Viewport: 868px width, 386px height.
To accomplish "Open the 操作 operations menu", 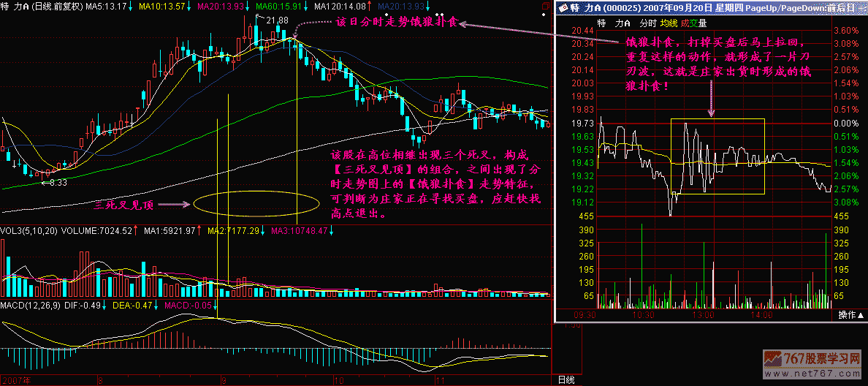I will pyautogui.click(x=848, y=315).
